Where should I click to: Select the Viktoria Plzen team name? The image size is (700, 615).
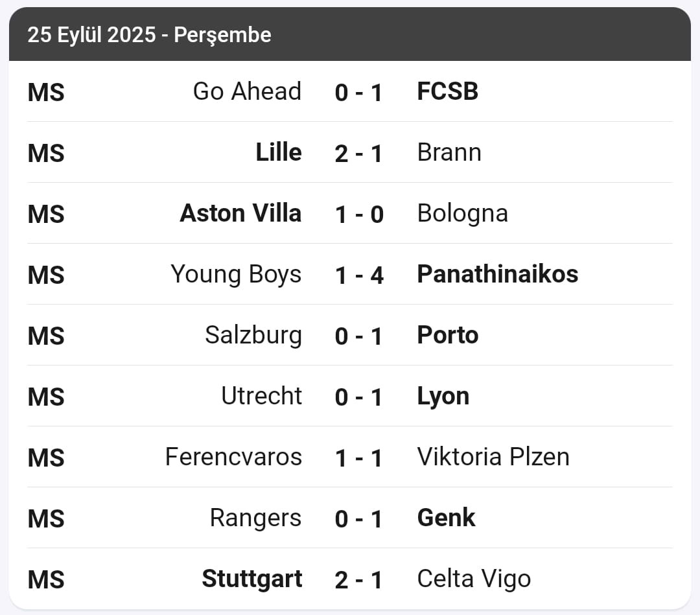[x=493, y=457]
